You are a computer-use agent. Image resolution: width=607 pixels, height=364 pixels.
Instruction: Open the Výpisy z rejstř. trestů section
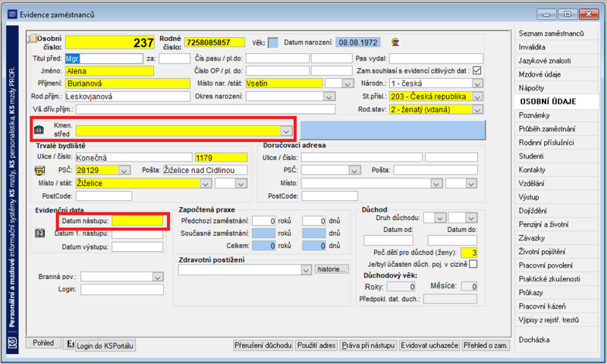click(x=549, y=320)
